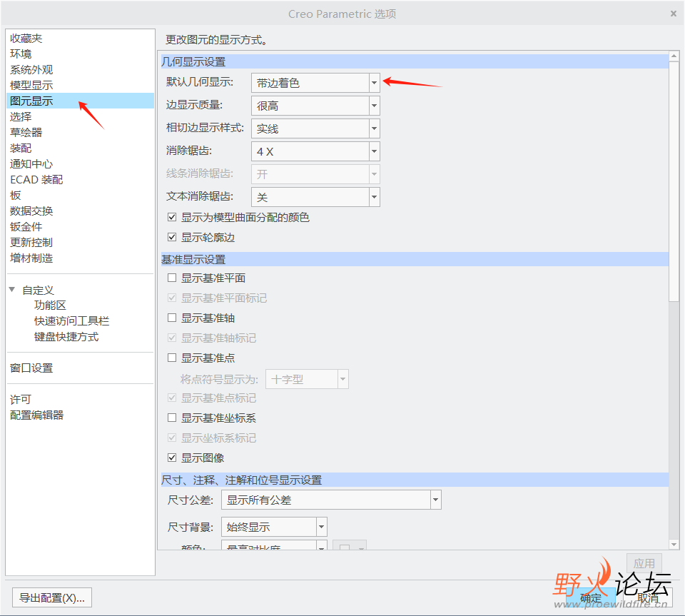Screen dimensions: 685x616
Task: Close the Creo Parametric 选项 dialog
Action: (673, 14)
